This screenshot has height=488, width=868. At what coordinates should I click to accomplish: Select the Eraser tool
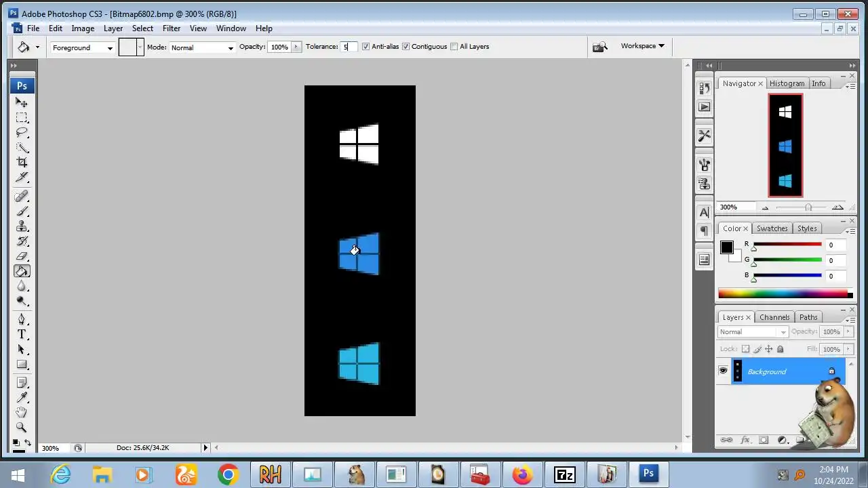pos(22,256)
